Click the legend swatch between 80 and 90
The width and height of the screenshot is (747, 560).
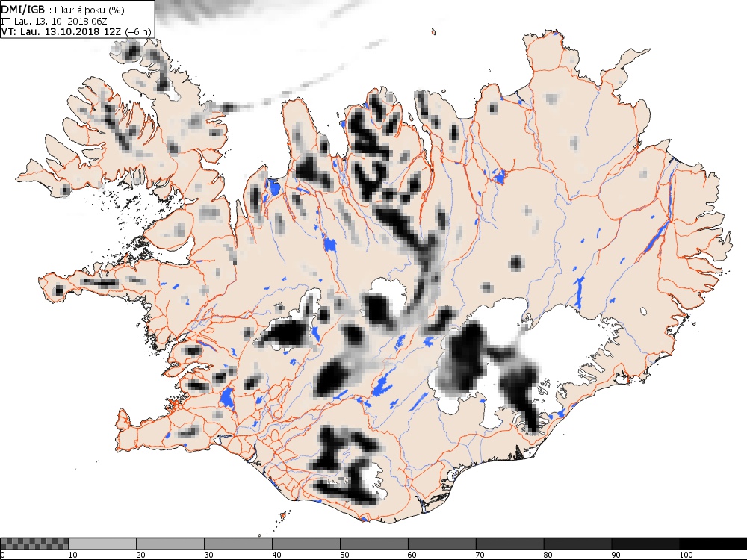tap(578, 544)
